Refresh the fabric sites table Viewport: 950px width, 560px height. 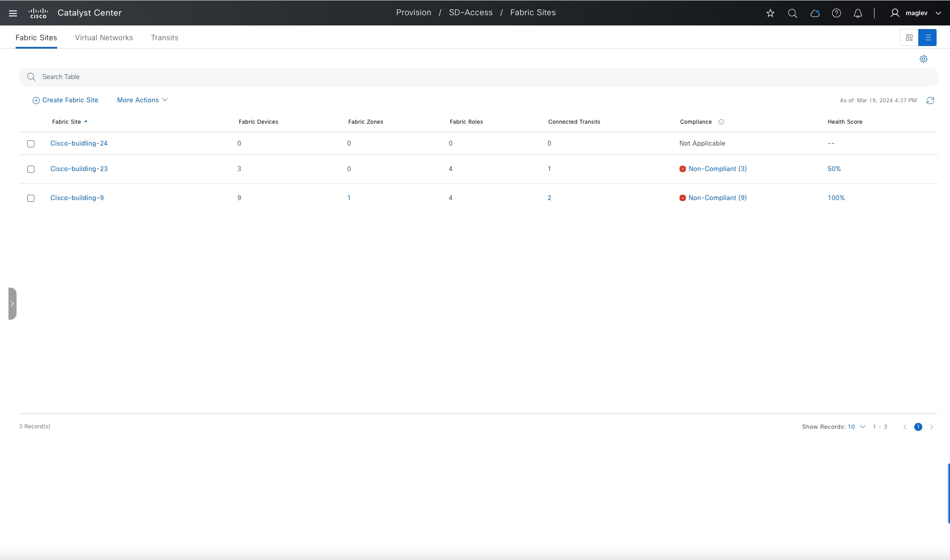(930, 100)
